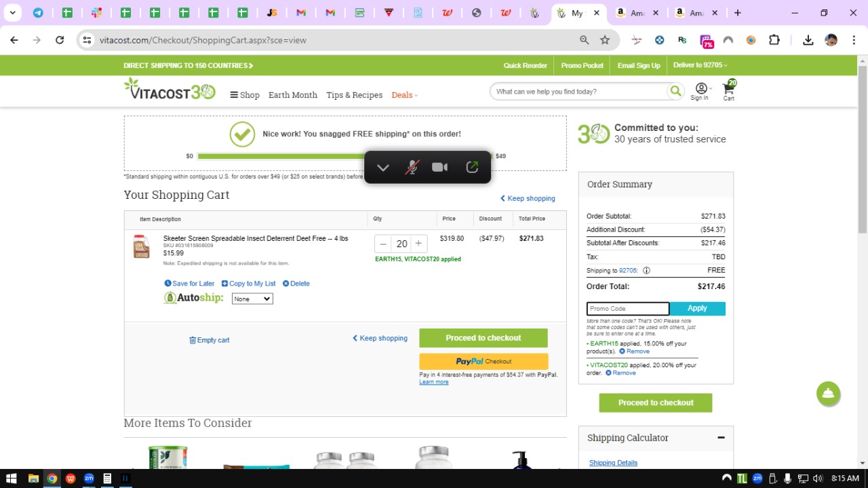
Task: Click Save for Later
Action: [x=189, y=284]
